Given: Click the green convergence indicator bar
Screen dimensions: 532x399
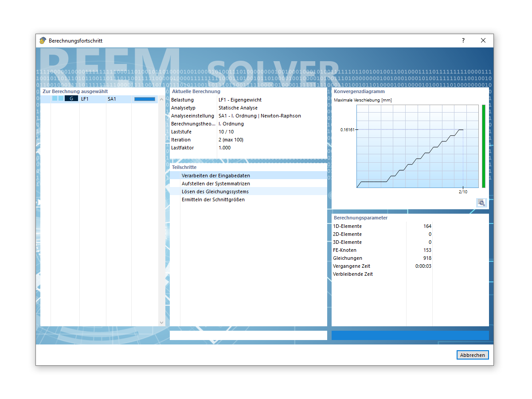Looking at the screenshot, I should pos(483,146).
